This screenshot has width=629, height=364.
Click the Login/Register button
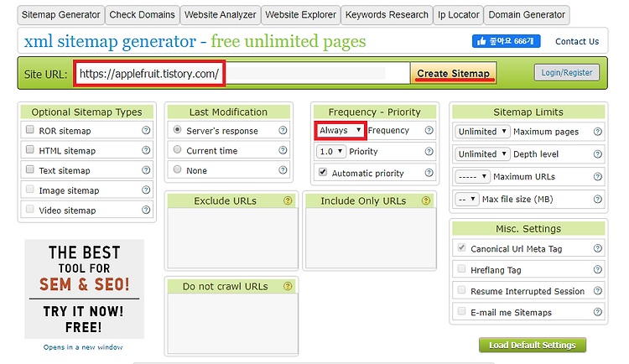coord(567,73)
